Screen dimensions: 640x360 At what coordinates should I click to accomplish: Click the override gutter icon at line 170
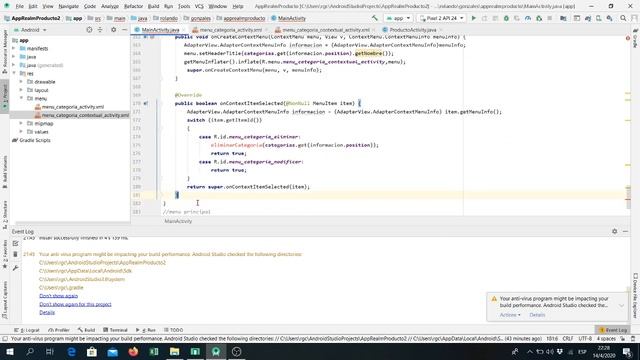(146, 103)
